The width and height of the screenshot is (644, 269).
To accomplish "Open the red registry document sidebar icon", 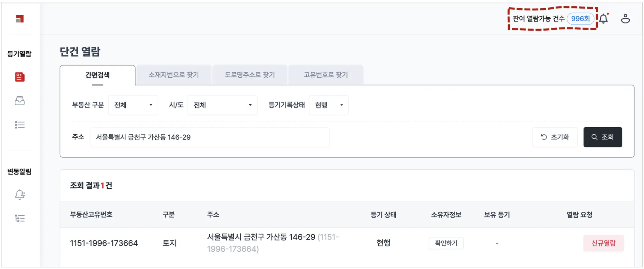I will (20, 77).
